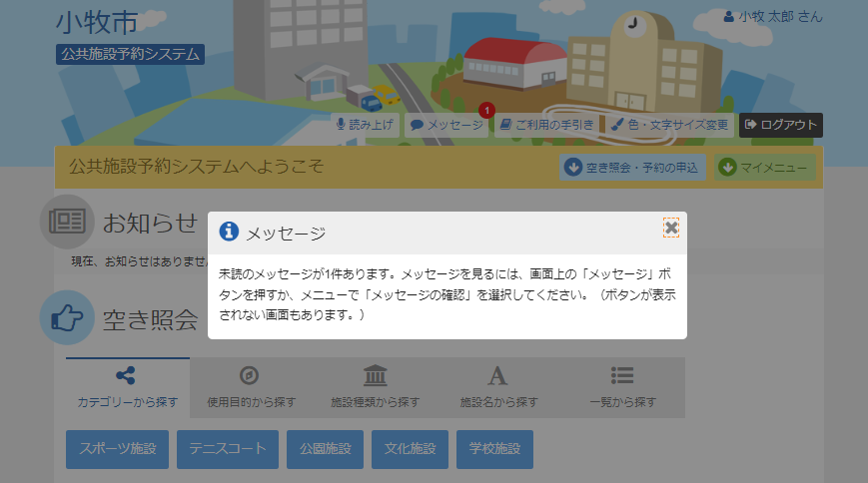Open 色・文字サイズ変更 settings
The height and width of the screenshot is (483, 868).
pos(669,125)
